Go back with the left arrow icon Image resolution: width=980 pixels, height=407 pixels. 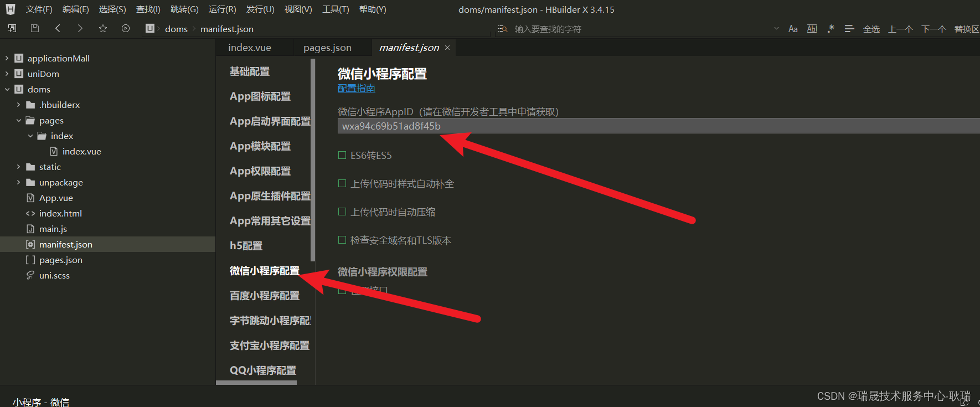coord(58,28)
